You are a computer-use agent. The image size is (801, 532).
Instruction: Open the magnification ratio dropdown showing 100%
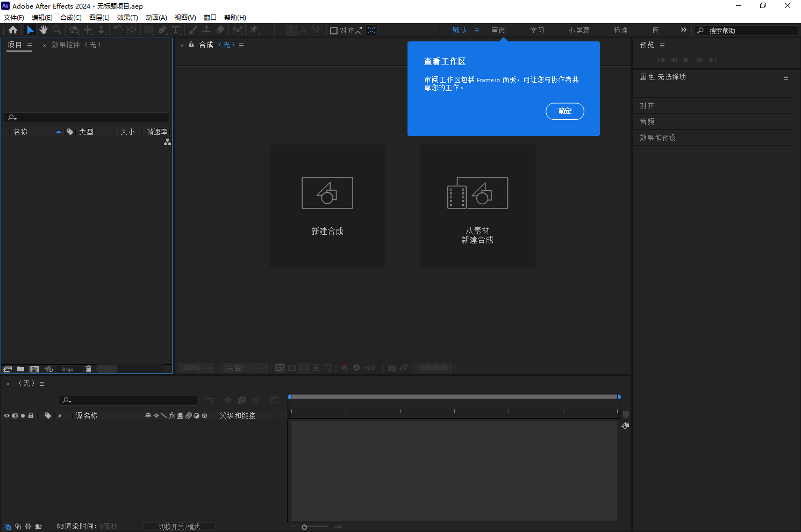[x=195, y=368]
